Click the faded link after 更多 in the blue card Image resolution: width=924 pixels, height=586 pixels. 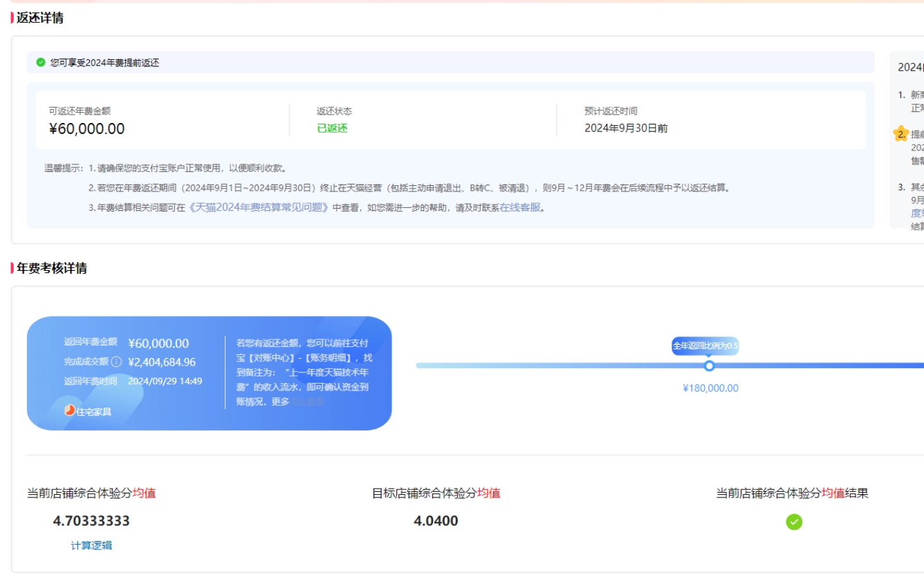(x=306, y=401)
